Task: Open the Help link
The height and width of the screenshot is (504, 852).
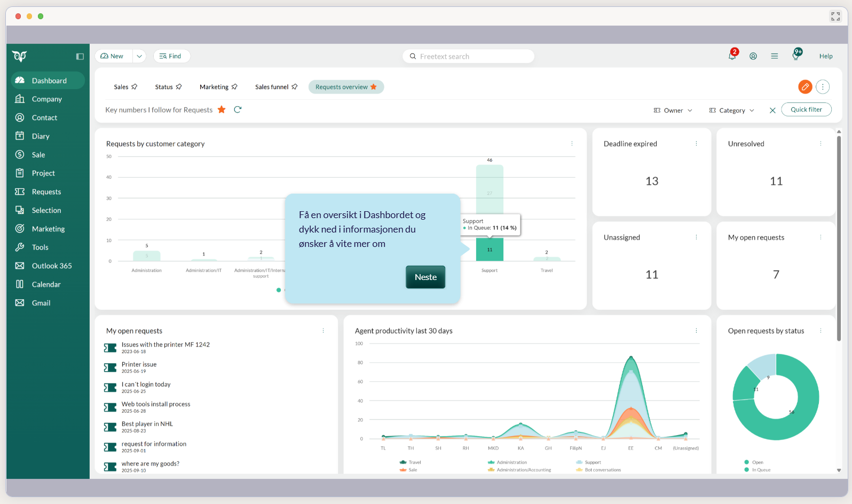Action: coord(826,56)
